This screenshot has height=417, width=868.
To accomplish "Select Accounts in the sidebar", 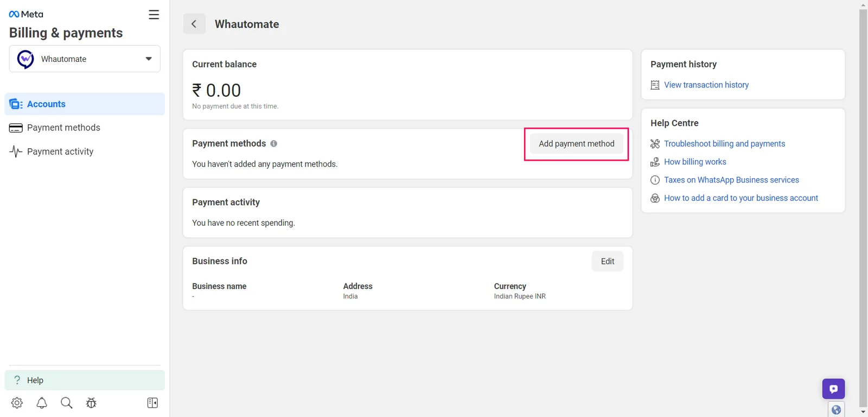I will pyautogui.click(x=85, y=104).
